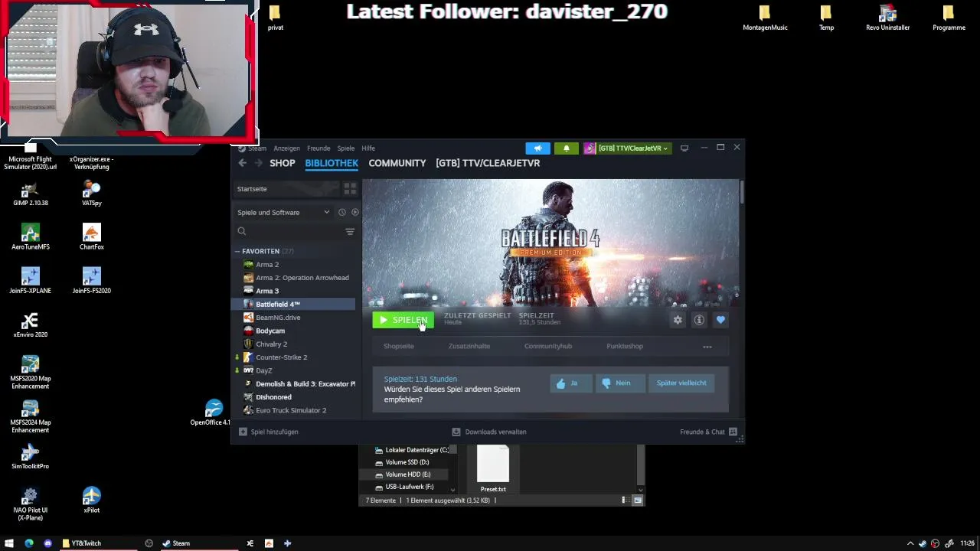This screenshot has width=980, height=551.
Task: Click the green SPIELEN play button
Action: 403,320
